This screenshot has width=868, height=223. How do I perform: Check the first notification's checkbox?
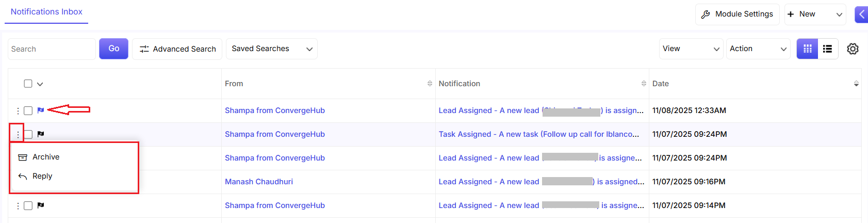(x=28, y=111)
